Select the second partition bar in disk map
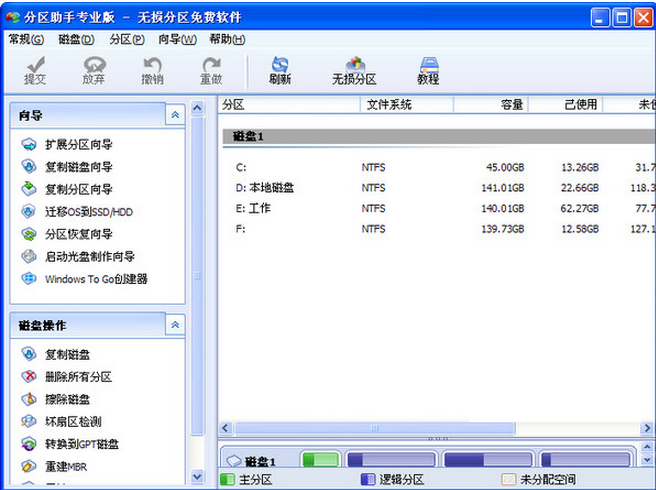Screen dimensions: 656x490 392,460
